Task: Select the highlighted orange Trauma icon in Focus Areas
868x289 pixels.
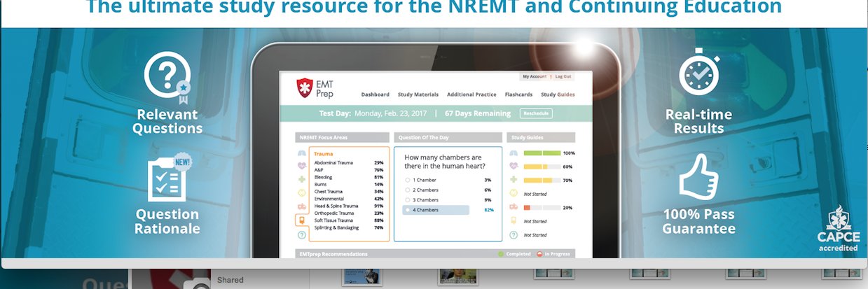Action: point(301,221)
